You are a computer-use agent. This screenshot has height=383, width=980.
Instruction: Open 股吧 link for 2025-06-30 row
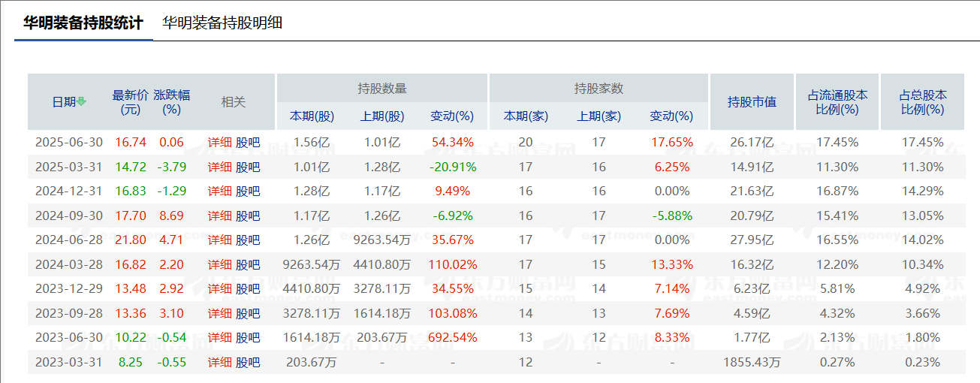[x=248, y=142]
